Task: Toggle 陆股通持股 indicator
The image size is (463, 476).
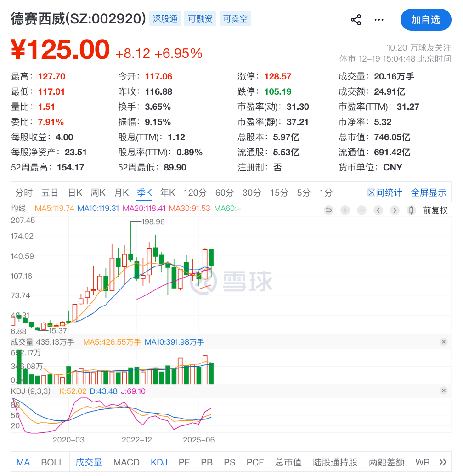Action: point(335,462)
